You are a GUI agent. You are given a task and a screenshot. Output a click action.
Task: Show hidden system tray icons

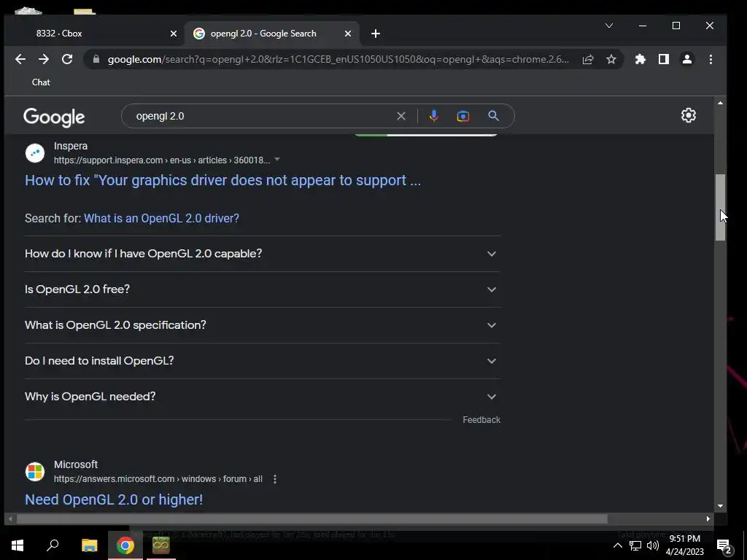pos(617,545)
